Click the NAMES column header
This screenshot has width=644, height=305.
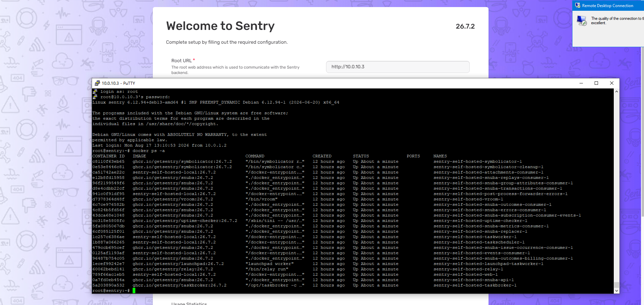click(x=440, y=156)
